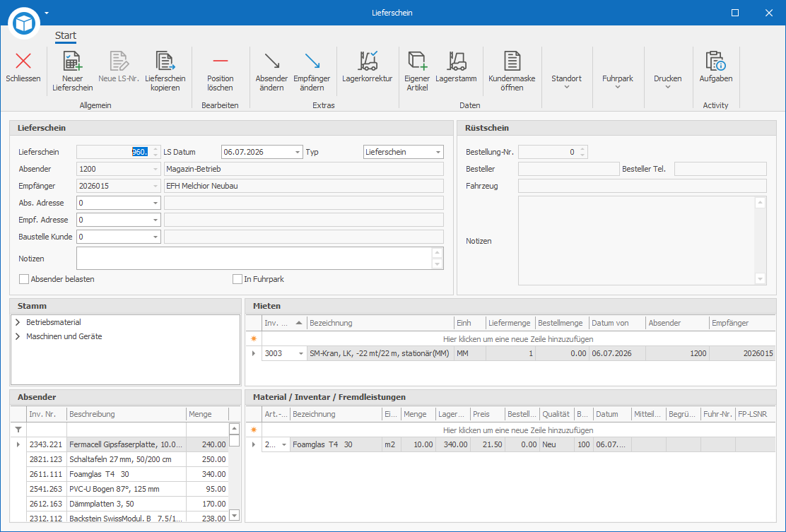Click the Lieferschein kopieren icon
The height and width of the screenshot is (532, 786).
[x=165, y=61]
